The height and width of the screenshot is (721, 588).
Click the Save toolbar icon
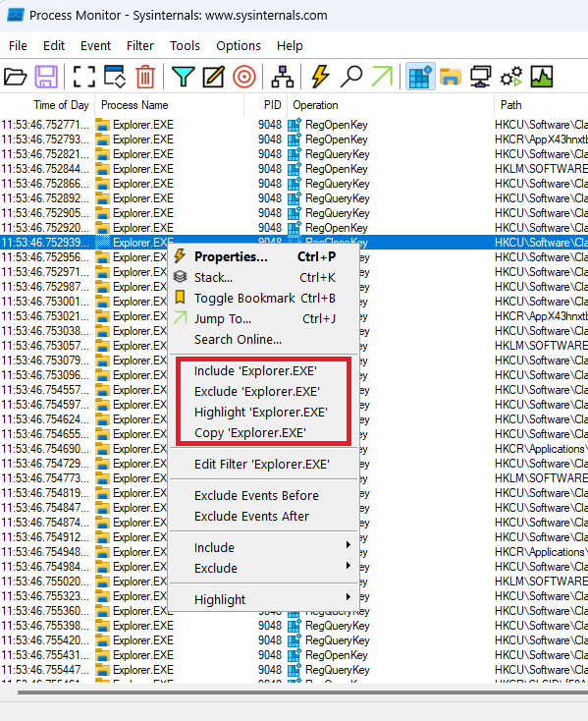46,77
